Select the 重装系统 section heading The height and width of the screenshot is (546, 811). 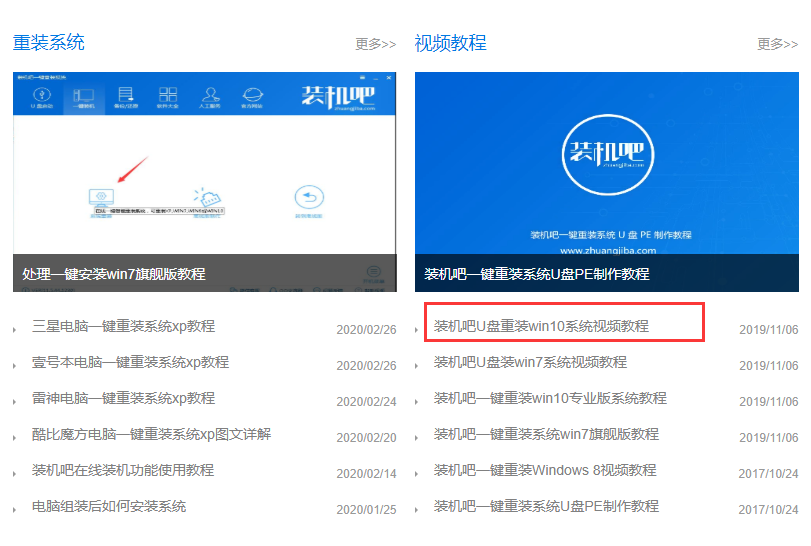(48, 42)
